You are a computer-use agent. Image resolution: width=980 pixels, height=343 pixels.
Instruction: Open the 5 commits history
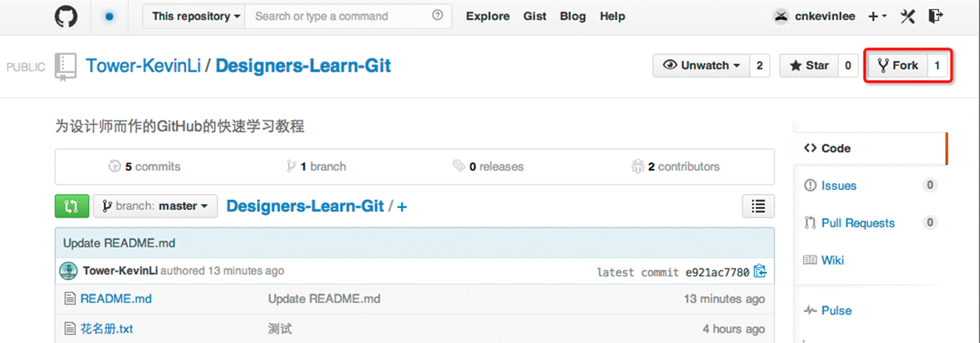tap(145, 166)
